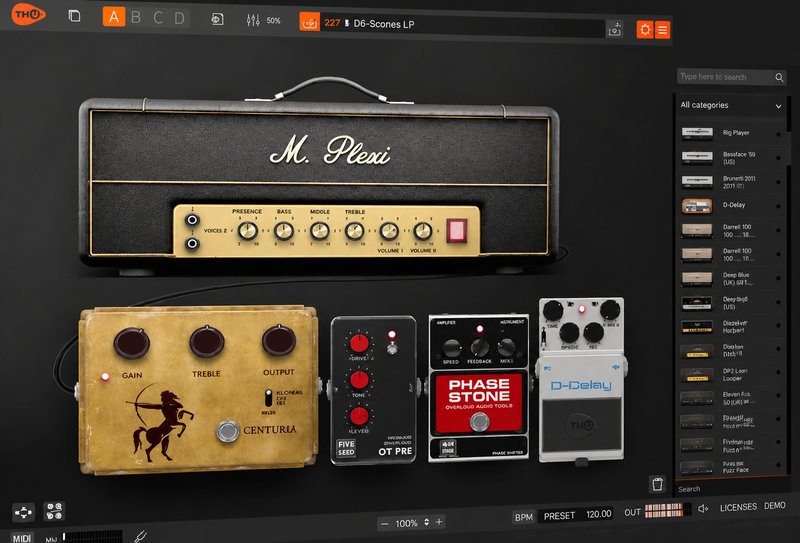The height and width of the screenshot is (543, 800).
Task: Adjust the M. Plexi Bass knob
Action: click(284, 231)
